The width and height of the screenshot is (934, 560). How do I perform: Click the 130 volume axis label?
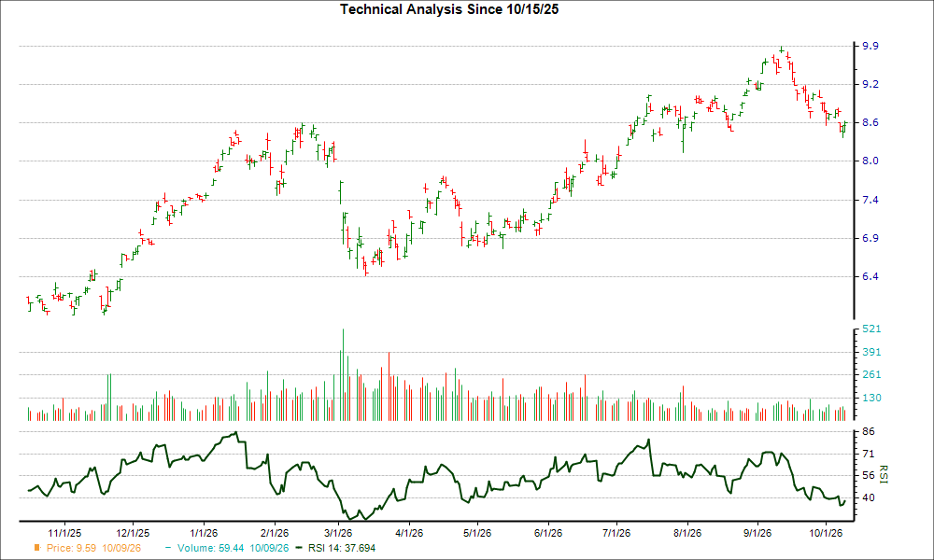click(871, 398)
